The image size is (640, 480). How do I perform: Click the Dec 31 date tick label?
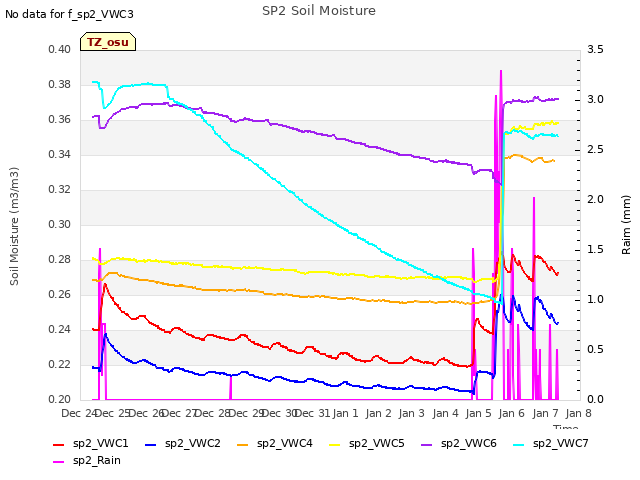click(312, 414)
